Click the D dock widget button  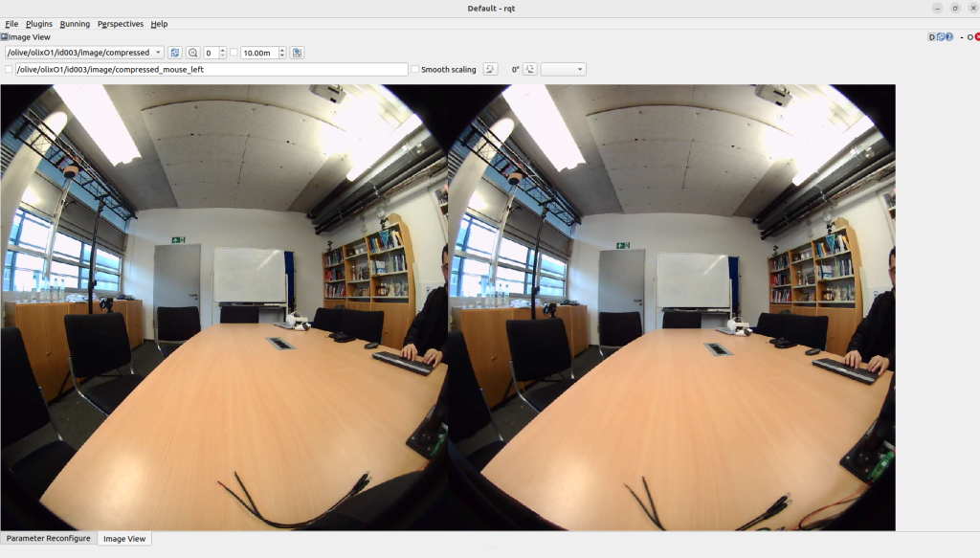tap(932, 37)
